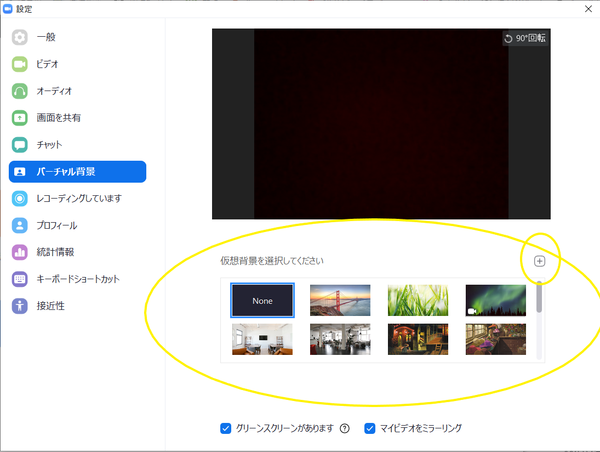600x452 pixels.
Task: Open レコーディングしています settings
Action: (77, 199)
